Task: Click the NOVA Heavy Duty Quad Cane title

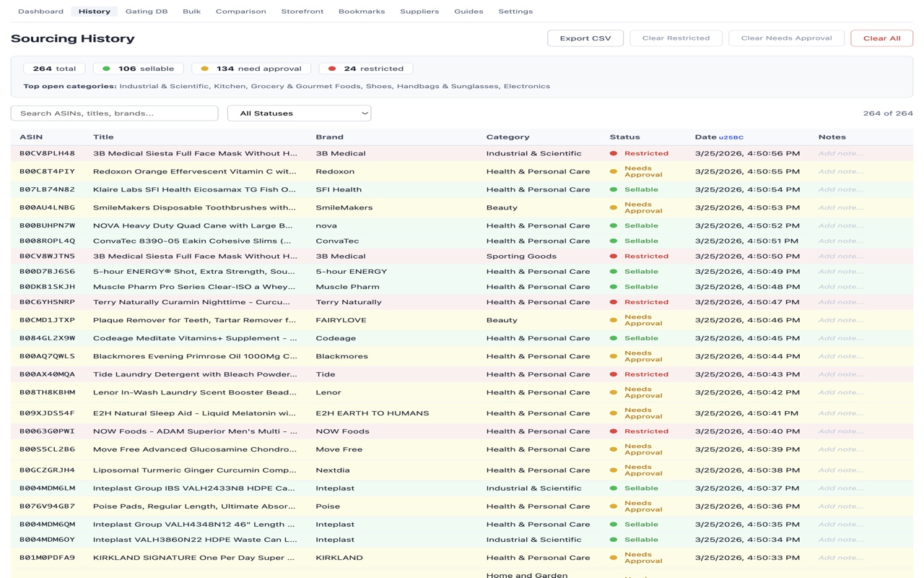Action: coord(193,226)
